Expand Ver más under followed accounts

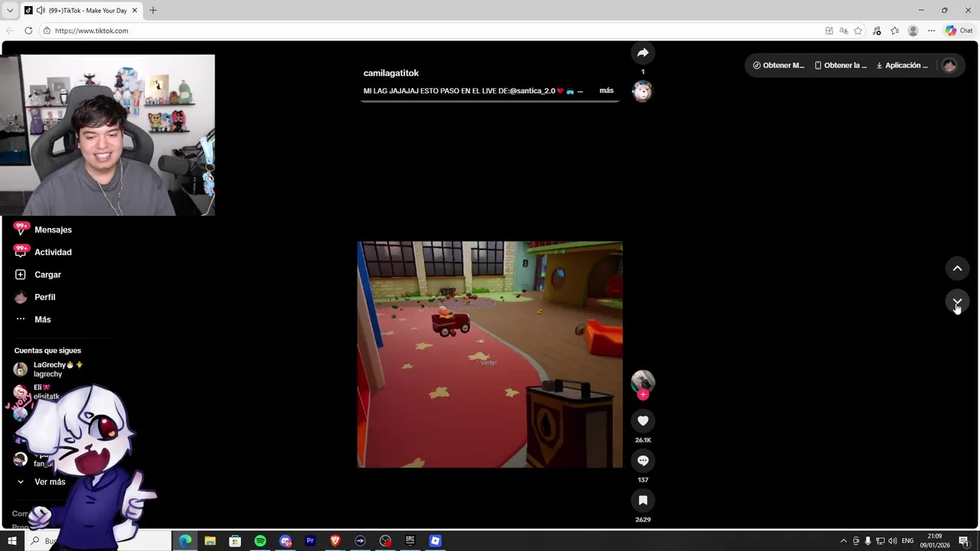[50, 482]
